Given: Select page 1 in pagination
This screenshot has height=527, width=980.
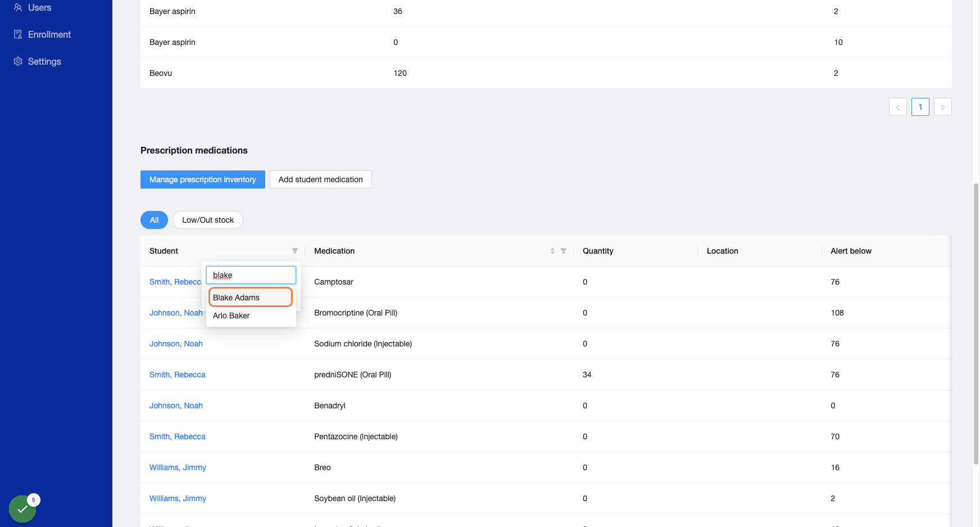Looking at the screenshot, I should 920,107.
